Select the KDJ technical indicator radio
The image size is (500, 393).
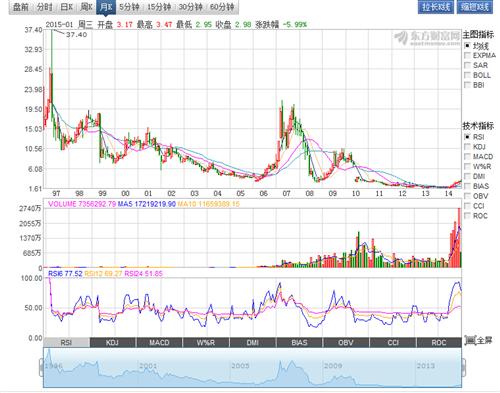click(x=468, y=147)
